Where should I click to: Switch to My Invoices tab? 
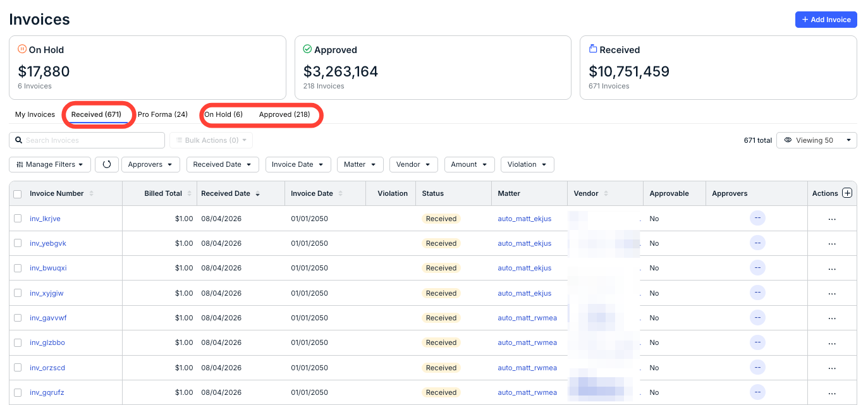35,114
